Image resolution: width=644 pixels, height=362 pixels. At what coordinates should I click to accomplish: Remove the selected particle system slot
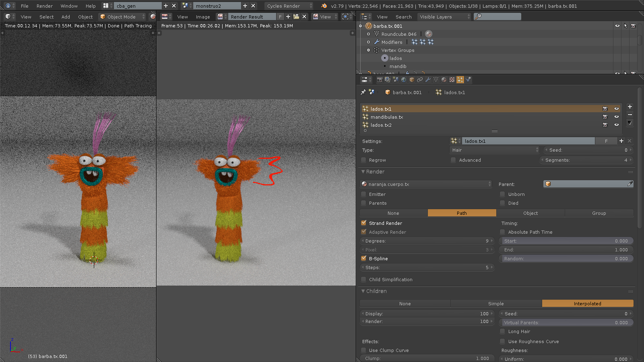coord(630,115)
